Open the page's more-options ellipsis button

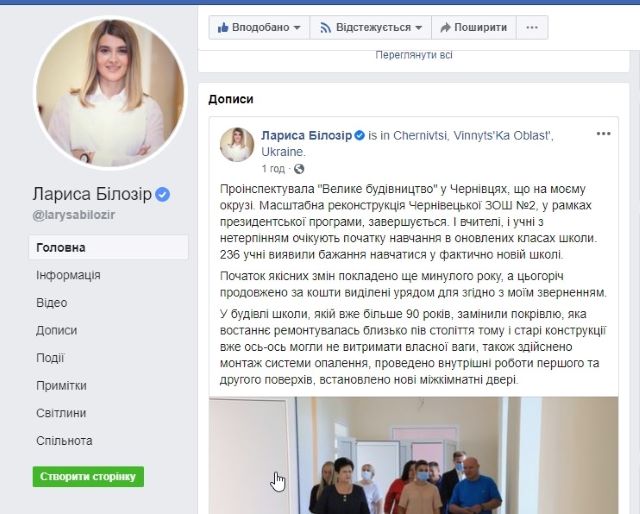[x=532, y=28]
